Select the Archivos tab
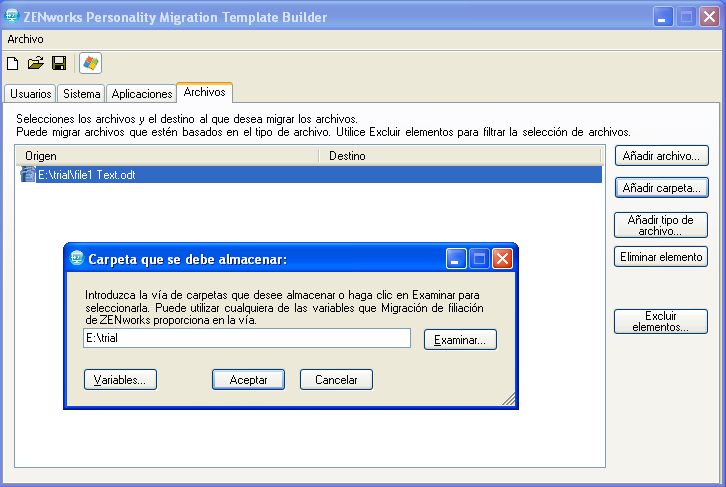This screenshot has height=487, width=726. pyautogui.click(x=204, y=92)
